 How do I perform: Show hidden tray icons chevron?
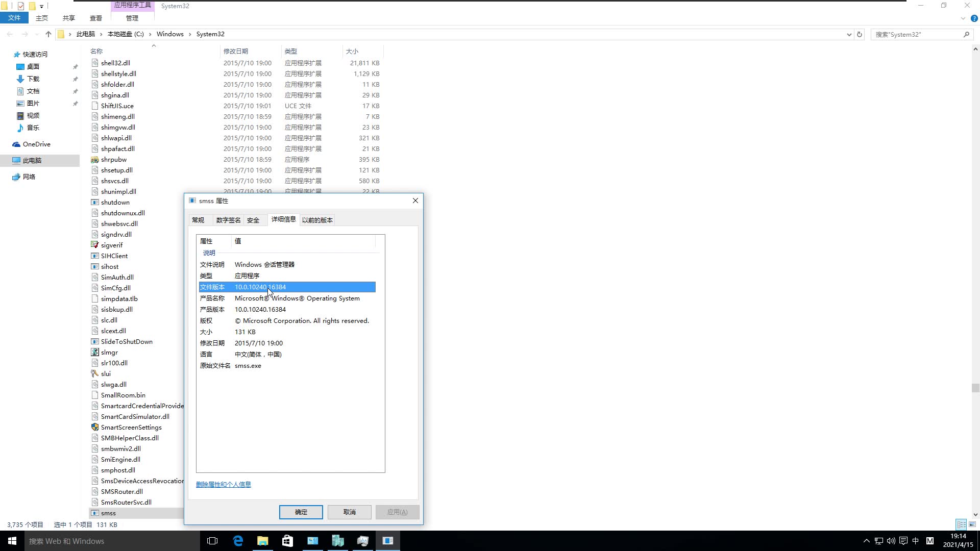pos(866,541)
